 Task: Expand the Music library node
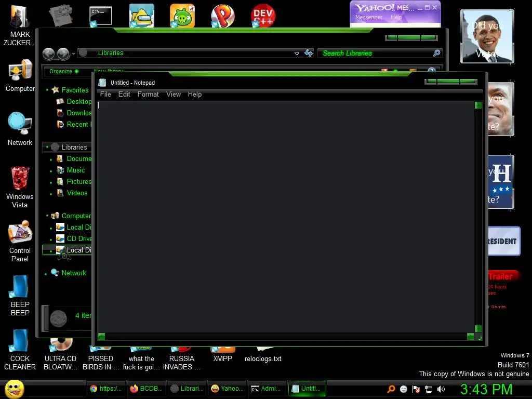pyautogui.click(x=51, y=171)
